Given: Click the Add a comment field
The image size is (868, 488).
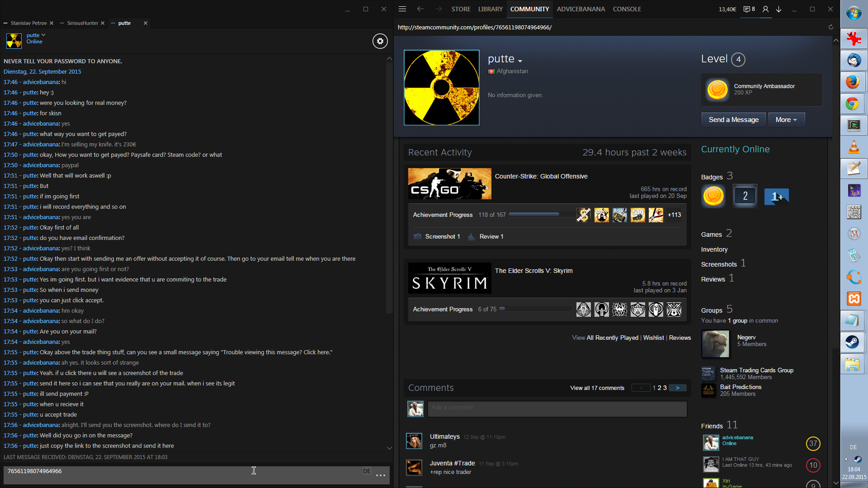Looking at the screenshot, I should (x=557, y=409).
